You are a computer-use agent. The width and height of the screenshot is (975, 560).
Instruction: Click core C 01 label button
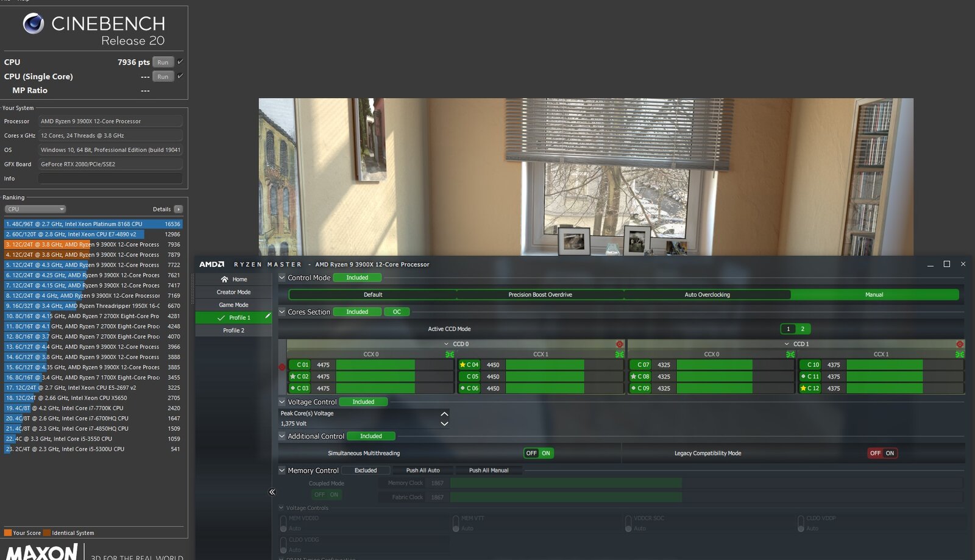299,364
